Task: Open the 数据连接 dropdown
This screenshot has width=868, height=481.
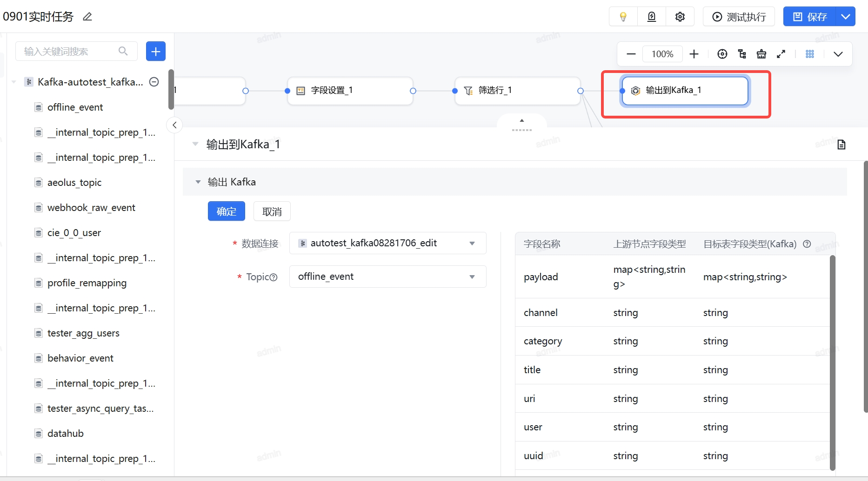Action: [387, 243]
